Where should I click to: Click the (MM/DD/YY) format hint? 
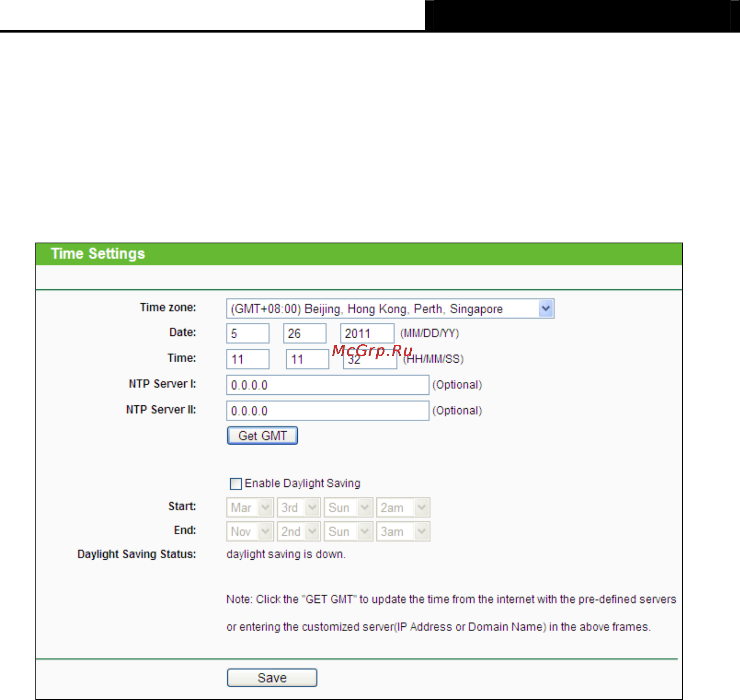(430, 333)
